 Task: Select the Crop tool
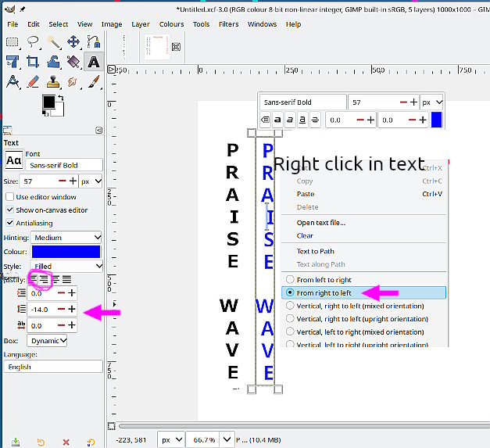coord(33,62)
